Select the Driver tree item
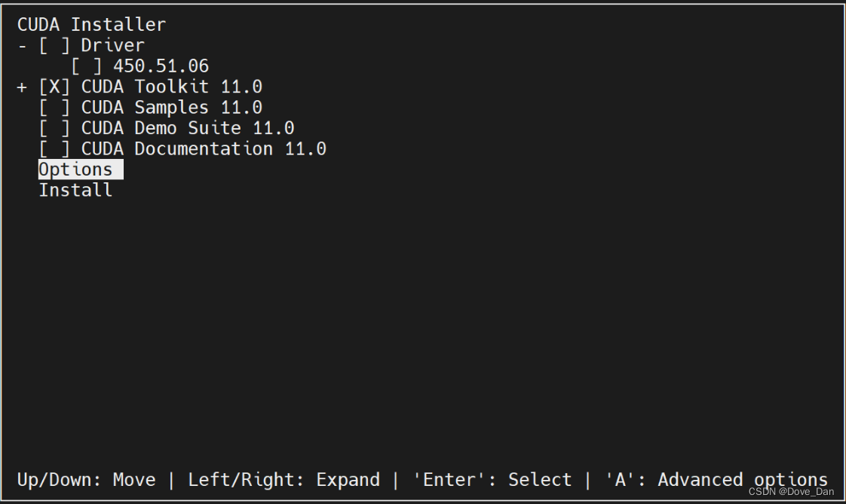The width and height of the screenshot is (846, 504). point(112,45)
